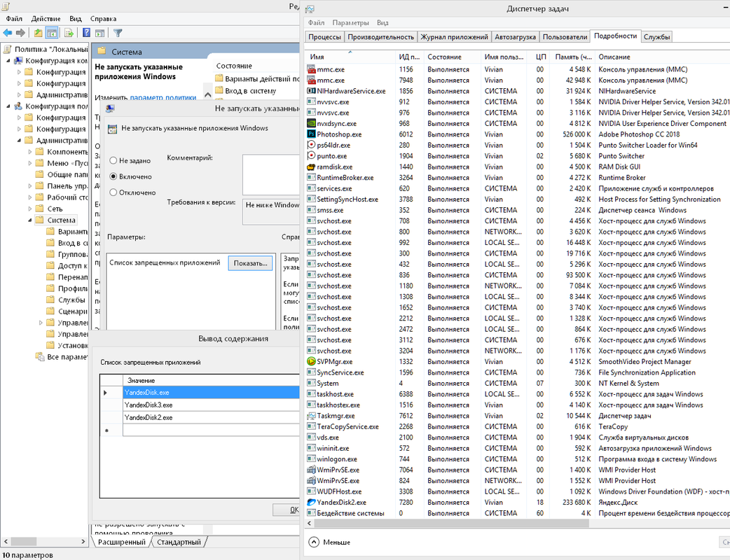Screen dimensions: 730x560
Task: Toggle the show/hide action pane toolbar icon
Action: (x=99, y=33)
